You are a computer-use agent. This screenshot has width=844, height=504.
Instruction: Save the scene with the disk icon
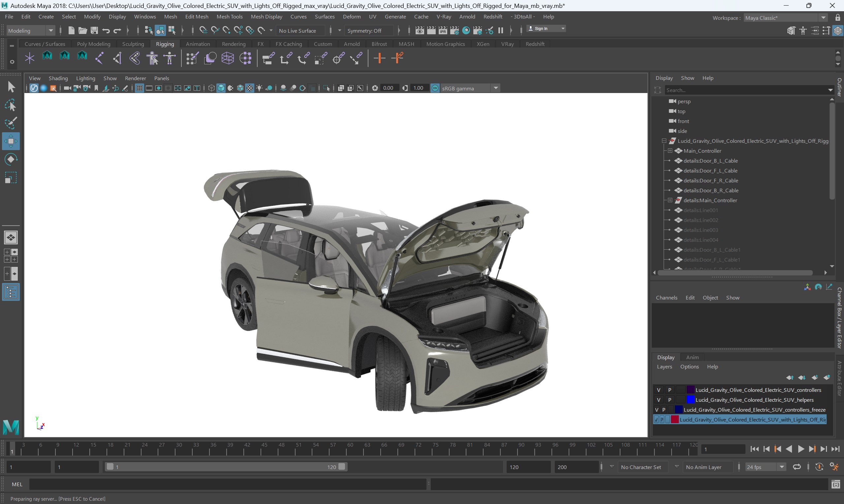pyautogui.click(x=94, y=31)
